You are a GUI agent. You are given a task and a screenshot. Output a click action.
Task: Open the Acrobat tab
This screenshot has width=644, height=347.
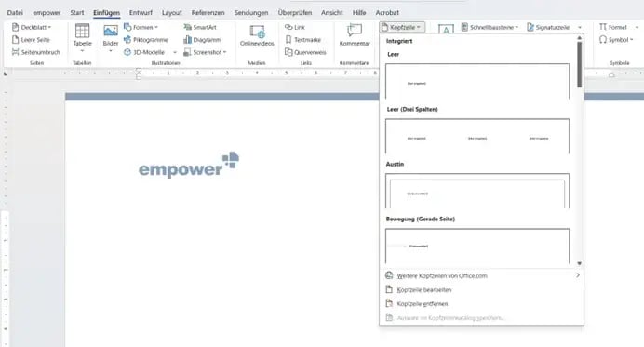[387, 13]
